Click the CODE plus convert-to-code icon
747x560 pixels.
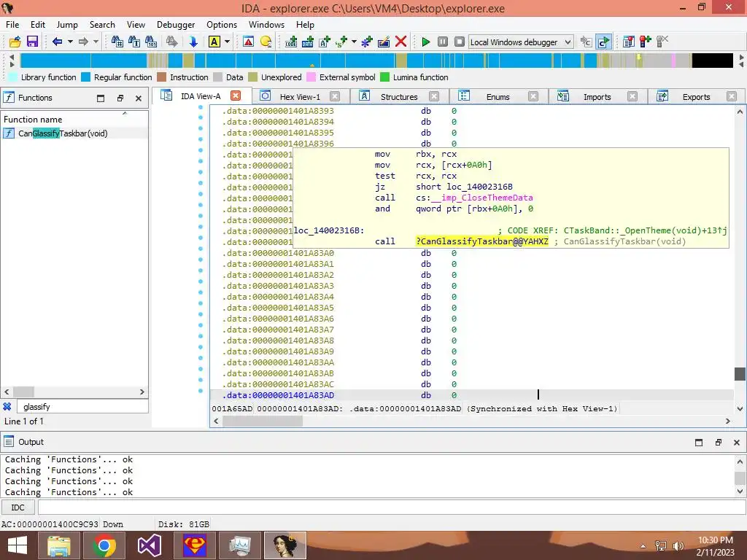pyautogui.click(x=291, y=42)
